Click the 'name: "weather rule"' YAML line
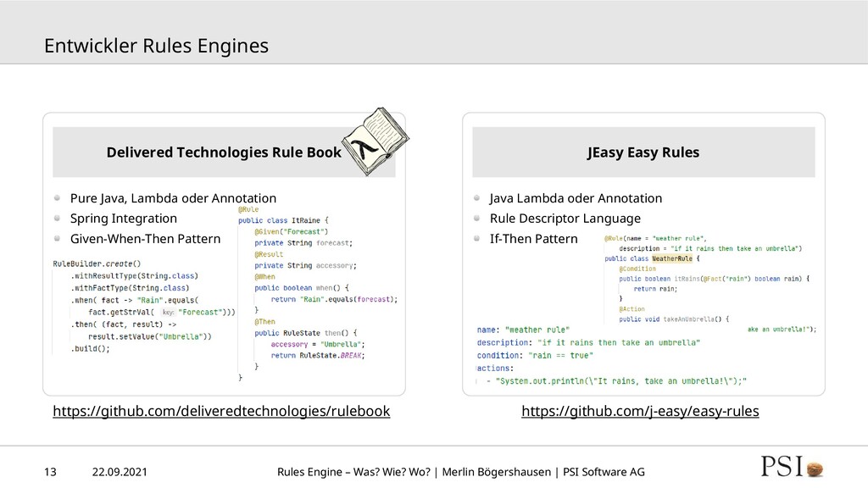This screenshot has width=868, height=488. [x=523, y=330]
